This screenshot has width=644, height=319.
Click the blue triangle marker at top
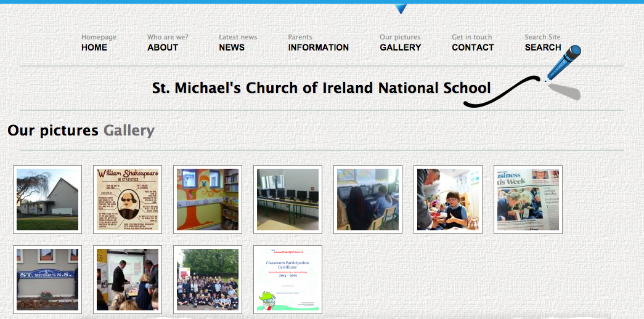click(x=401, y=9)
